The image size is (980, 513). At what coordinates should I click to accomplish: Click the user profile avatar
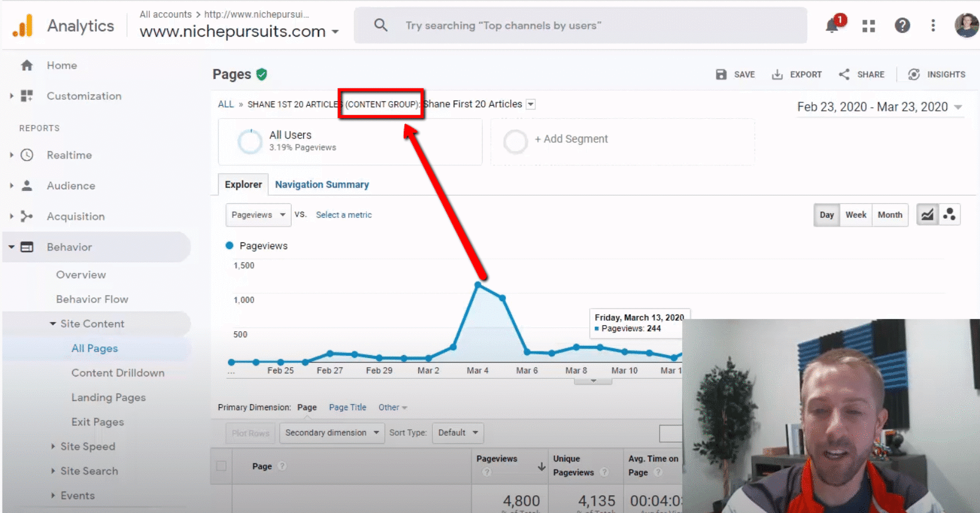click(x=967, y=26)
